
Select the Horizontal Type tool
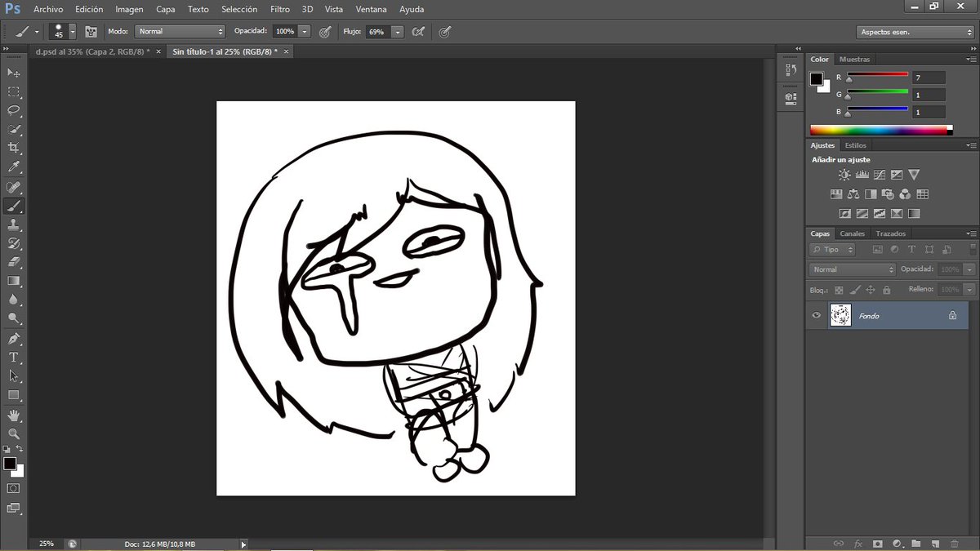pos(13,357)
